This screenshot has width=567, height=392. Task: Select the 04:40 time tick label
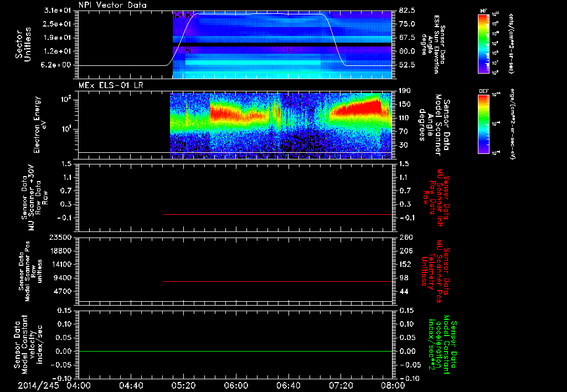131,385
